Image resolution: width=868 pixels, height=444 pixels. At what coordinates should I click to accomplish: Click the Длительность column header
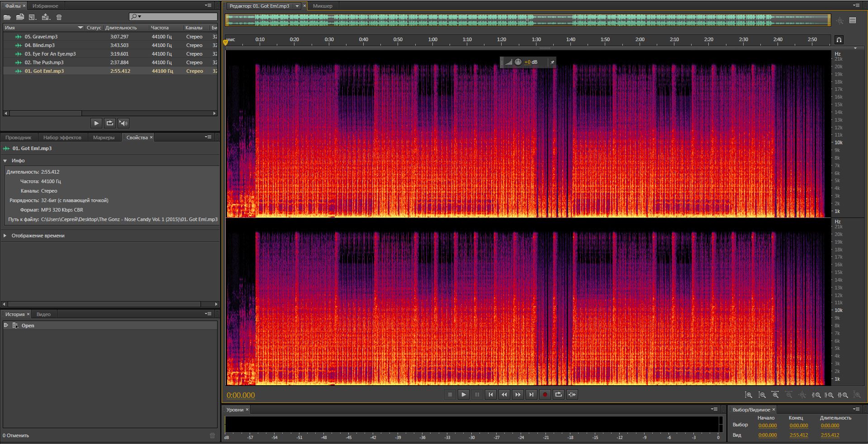[x=121, y=28]
